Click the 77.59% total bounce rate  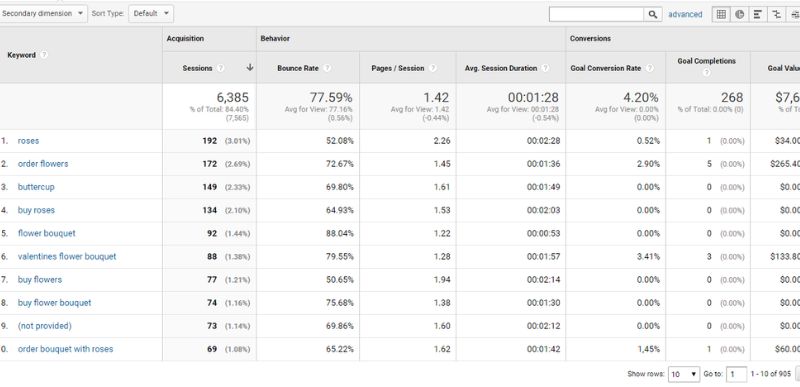331,97
